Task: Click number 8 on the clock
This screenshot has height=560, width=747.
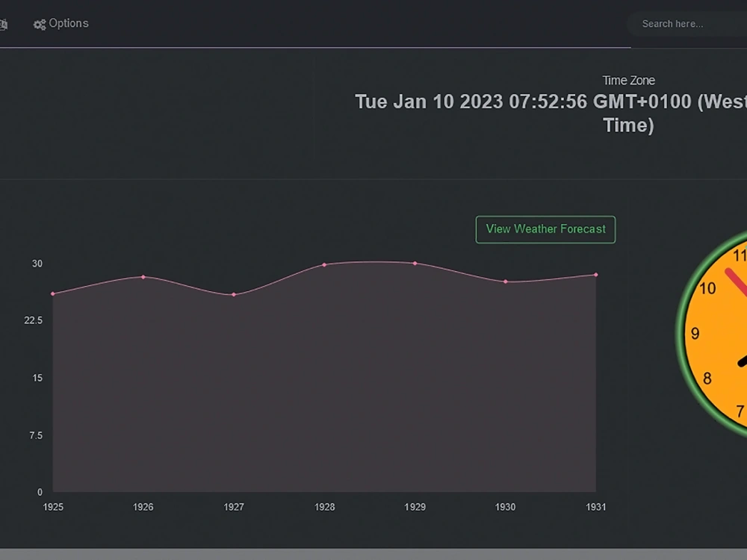Action: tap(707, 379)
